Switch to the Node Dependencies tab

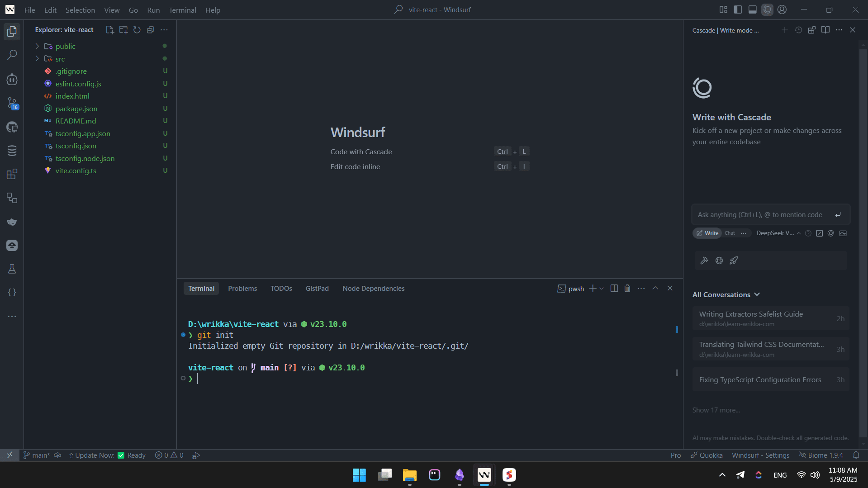(x=374, y=289)
